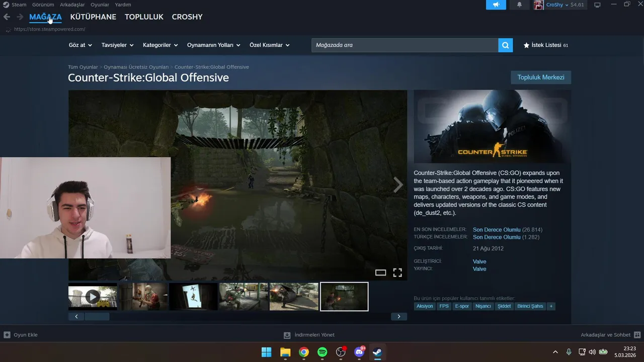Click the volume speaker tray icon

point(592,352)
